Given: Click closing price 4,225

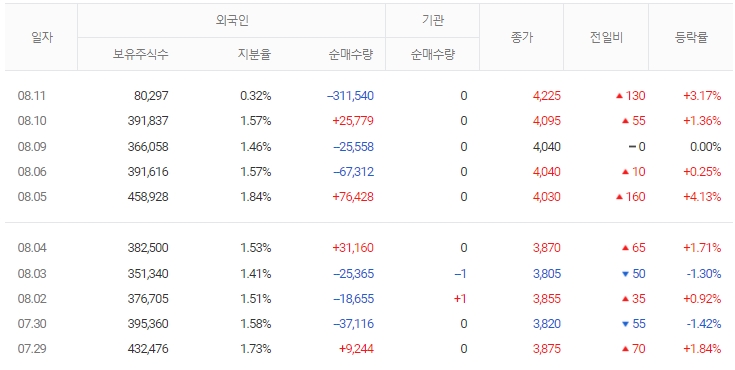Looking at the screenshot, I should [547, 96].
